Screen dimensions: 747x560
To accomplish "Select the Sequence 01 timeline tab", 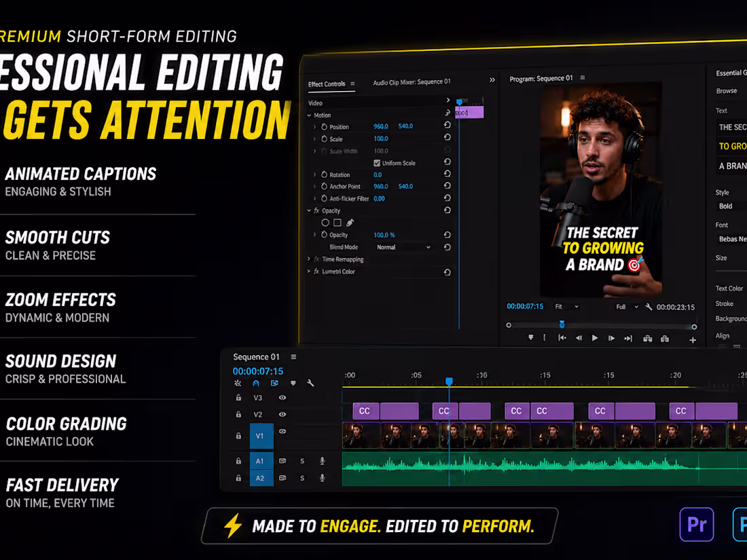I will 256,356.
